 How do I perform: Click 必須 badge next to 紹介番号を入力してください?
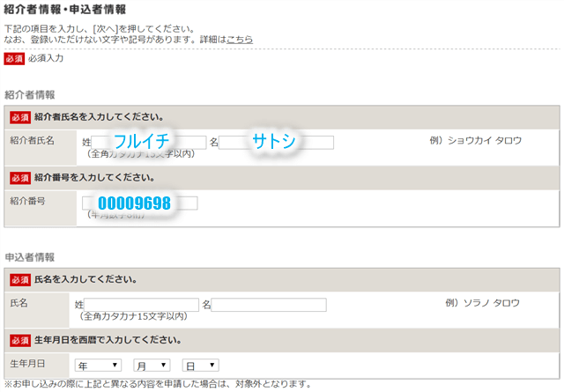coord(20,178)
